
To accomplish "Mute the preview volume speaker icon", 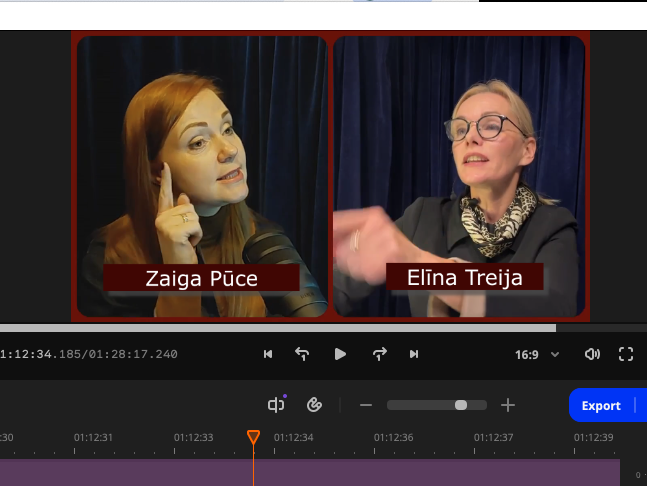I will [592, 354].
